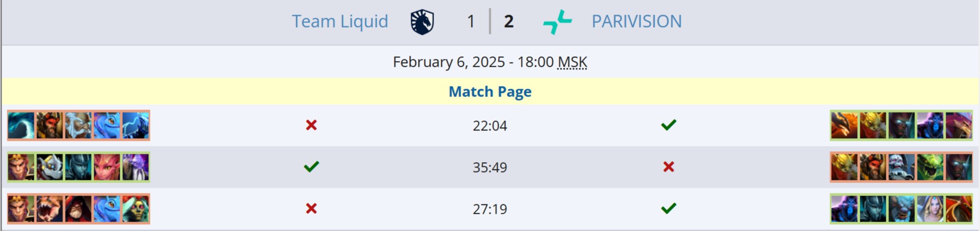Click the Spirit Breaker hero icon
The height and width of the screenshot is (231, 980).
(x=901, y=209)
